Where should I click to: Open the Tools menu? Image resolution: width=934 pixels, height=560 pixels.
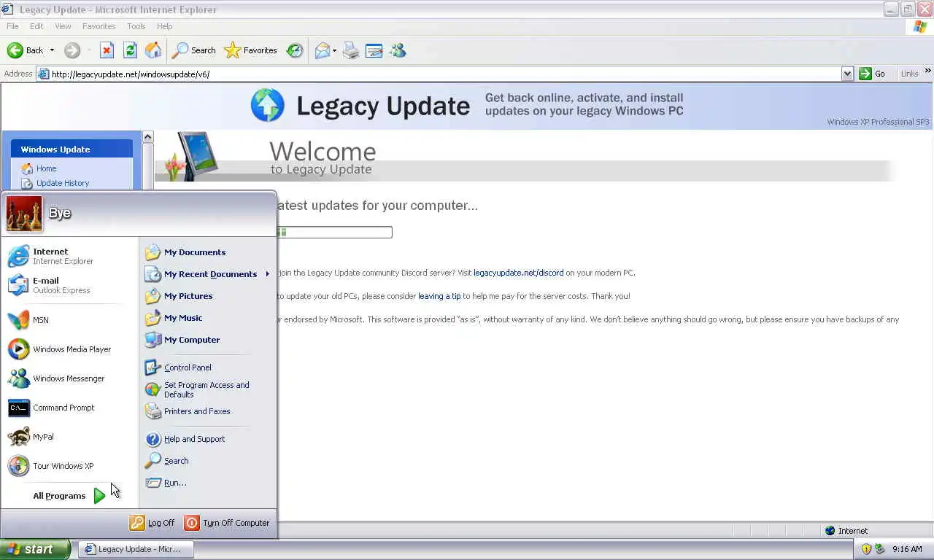(x=136, y=26)
